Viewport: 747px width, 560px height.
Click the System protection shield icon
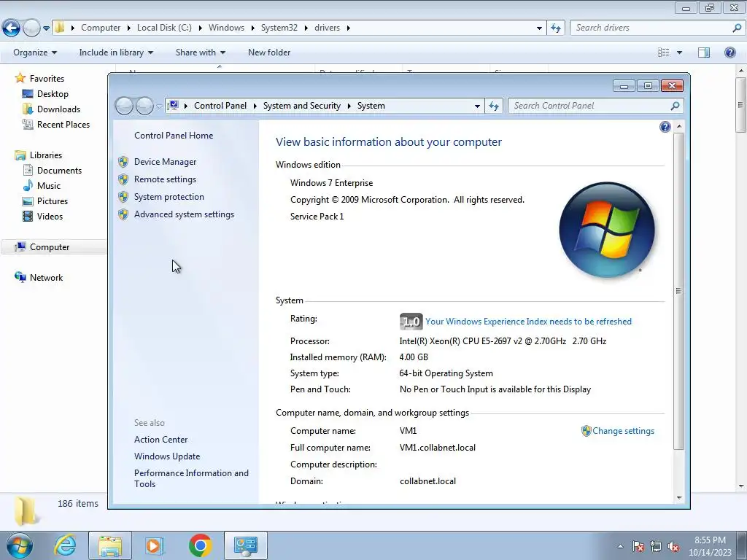(123, 197)
